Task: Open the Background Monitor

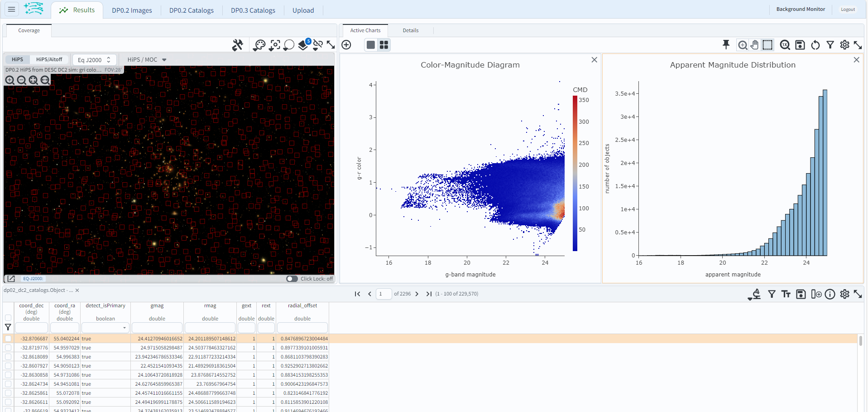Action: click(801, 9)
